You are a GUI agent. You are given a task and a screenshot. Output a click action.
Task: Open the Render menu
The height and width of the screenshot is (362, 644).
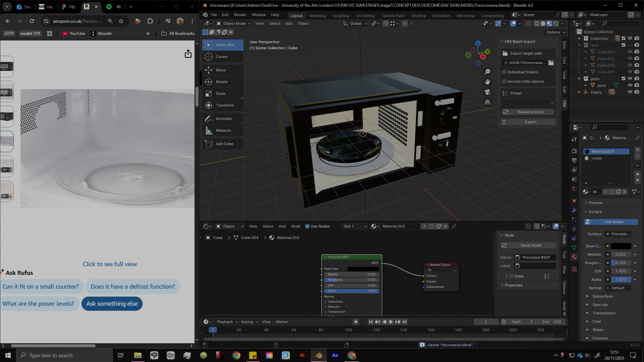click(240, 15)
